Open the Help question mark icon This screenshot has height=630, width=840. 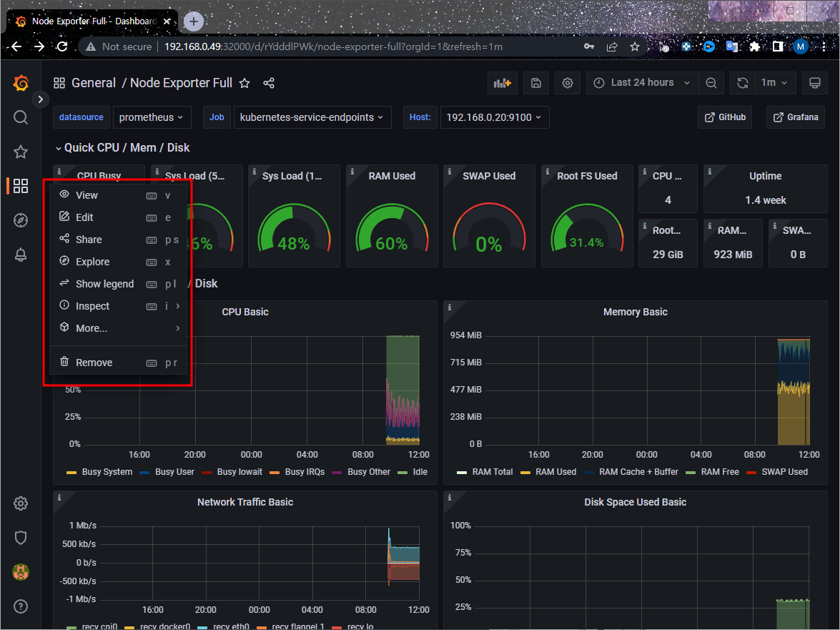(x=20, y=606)
